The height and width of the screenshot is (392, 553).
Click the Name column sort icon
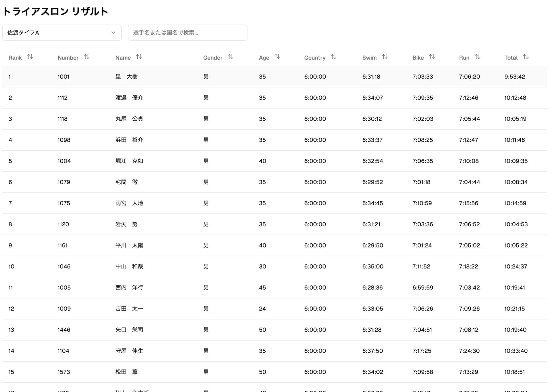pyautogui.click(x=139, y=57)
